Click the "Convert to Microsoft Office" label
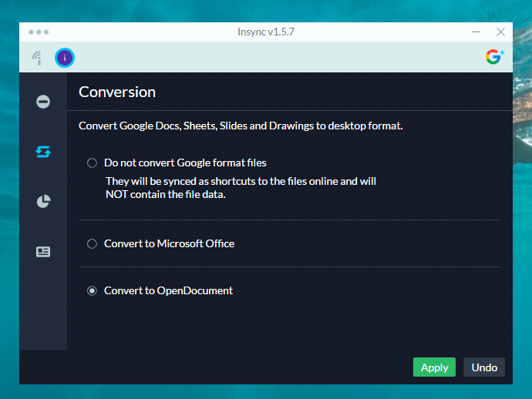 pyautogui.click(x=169, y=243)
